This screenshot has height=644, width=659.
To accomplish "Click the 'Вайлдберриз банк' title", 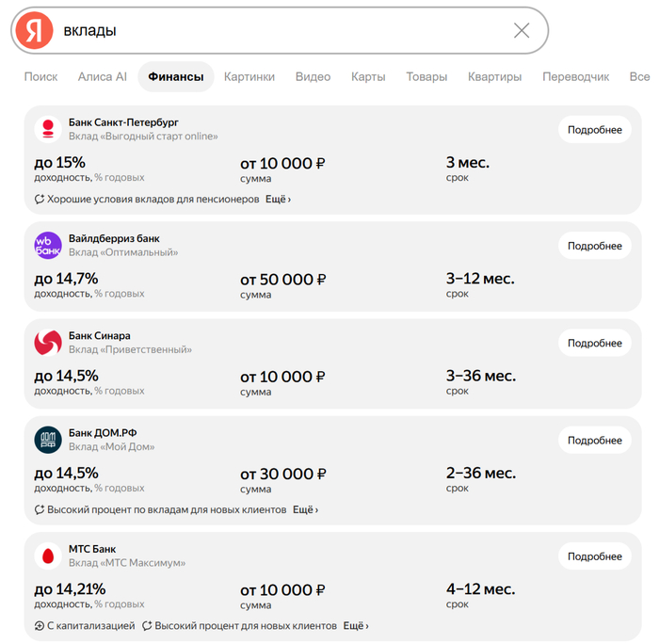I will (114, 238).
